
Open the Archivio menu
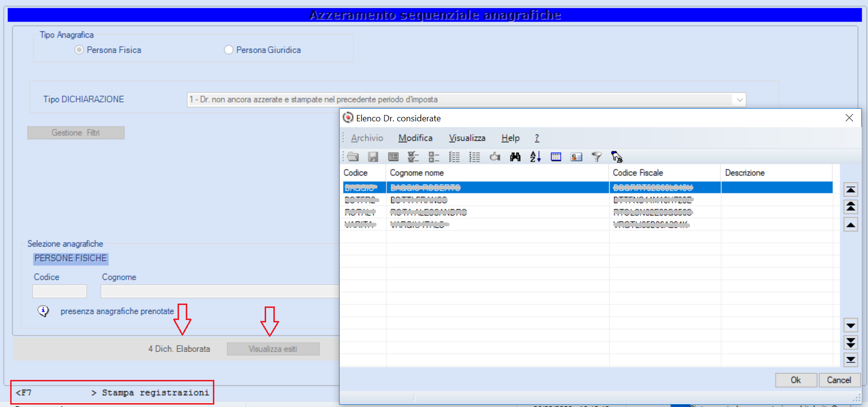click(367, 138)
